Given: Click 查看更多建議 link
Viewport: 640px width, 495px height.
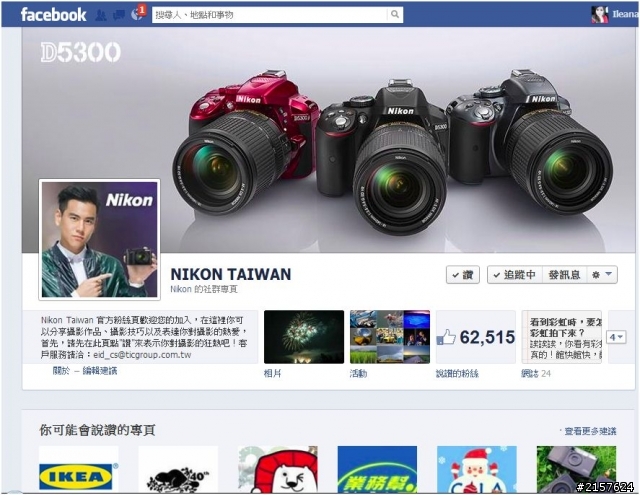Looking at the screenshot, I should (590, 431).
